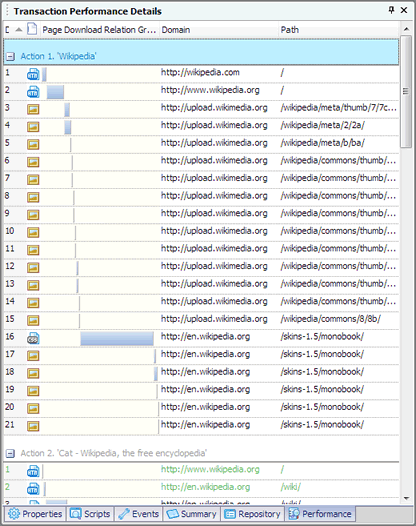416x526 pixels.
Task: Click the Path column header
Action: [339, 30]
